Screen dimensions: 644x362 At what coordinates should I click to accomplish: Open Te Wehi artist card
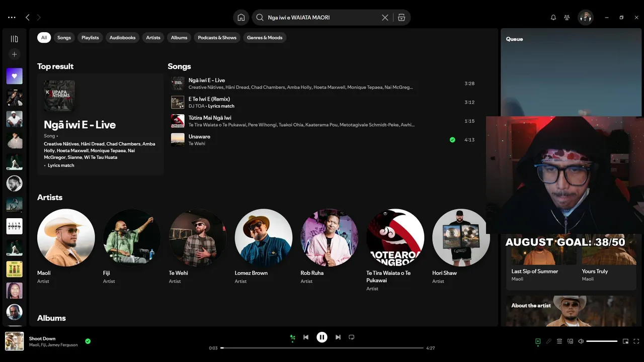click(198, 247)
